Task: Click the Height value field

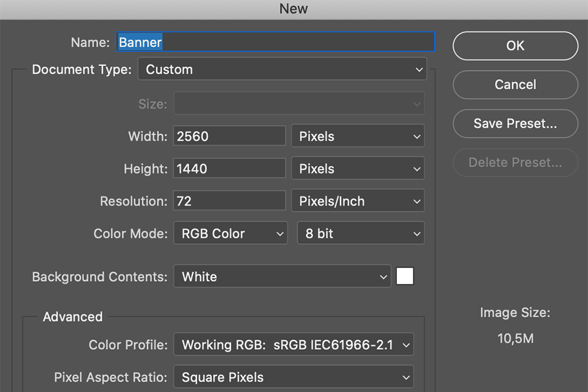Action: click(230, 169)
